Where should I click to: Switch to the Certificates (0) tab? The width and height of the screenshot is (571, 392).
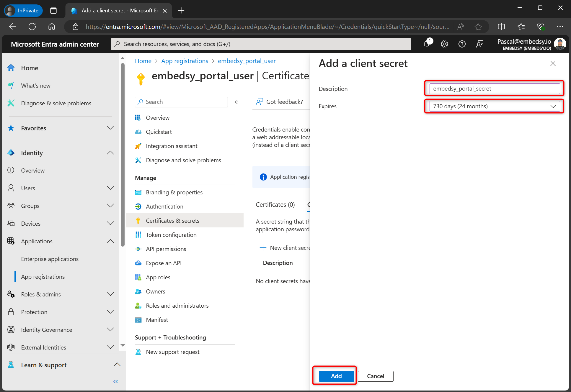coord(275,204)
